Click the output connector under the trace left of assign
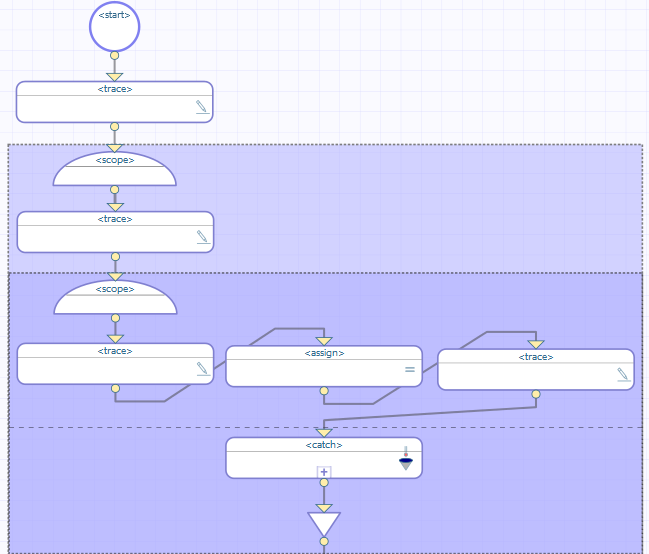 115,388
